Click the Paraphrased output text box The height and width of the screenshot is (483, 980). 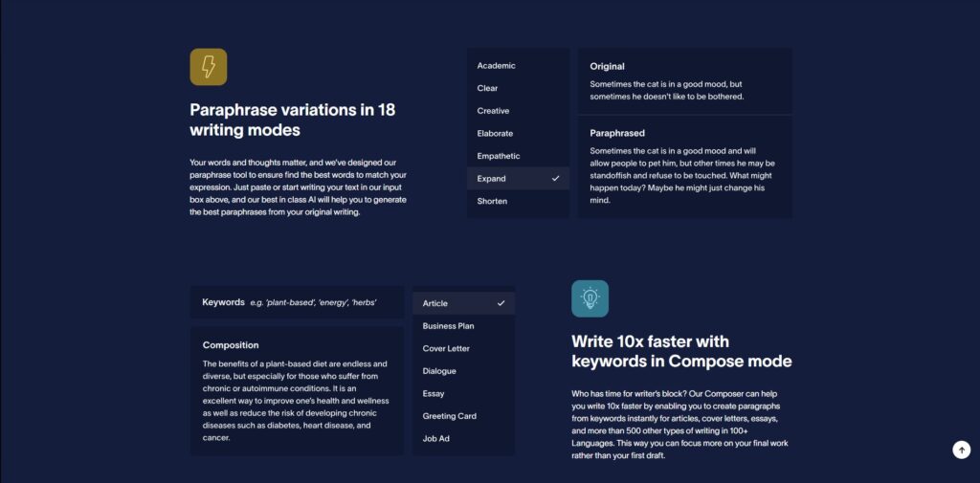click(685, 167)
